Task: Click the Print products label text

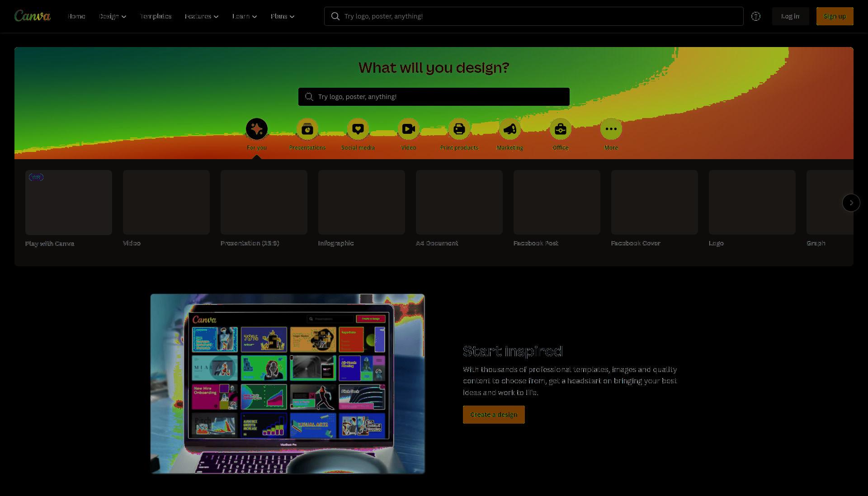Action: pos(459,148)
